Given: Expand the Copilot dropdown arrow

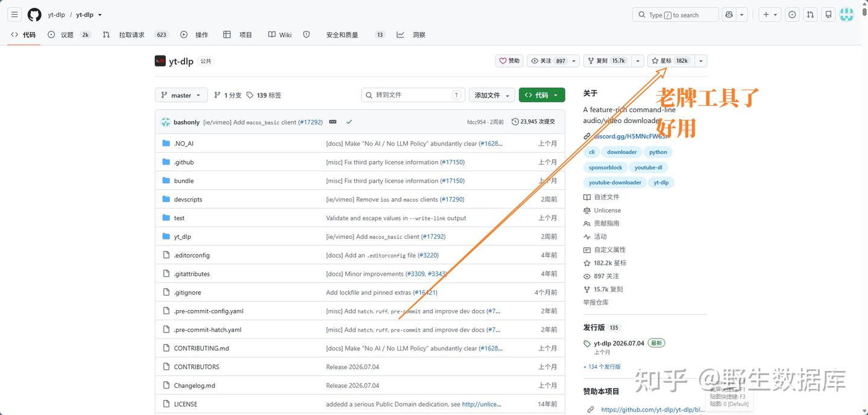Looking at the screenshot, I should coord(743,14).
